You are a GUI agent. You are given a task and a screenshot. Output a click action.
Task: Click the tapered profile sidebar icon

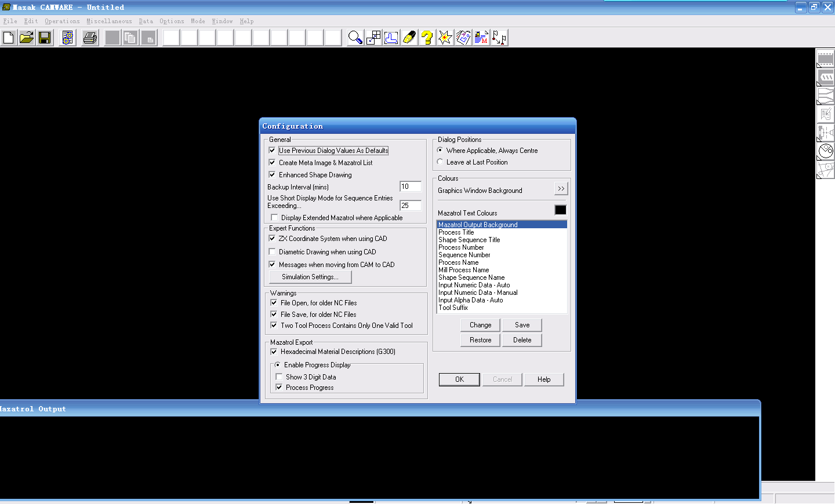click(826, 96)
